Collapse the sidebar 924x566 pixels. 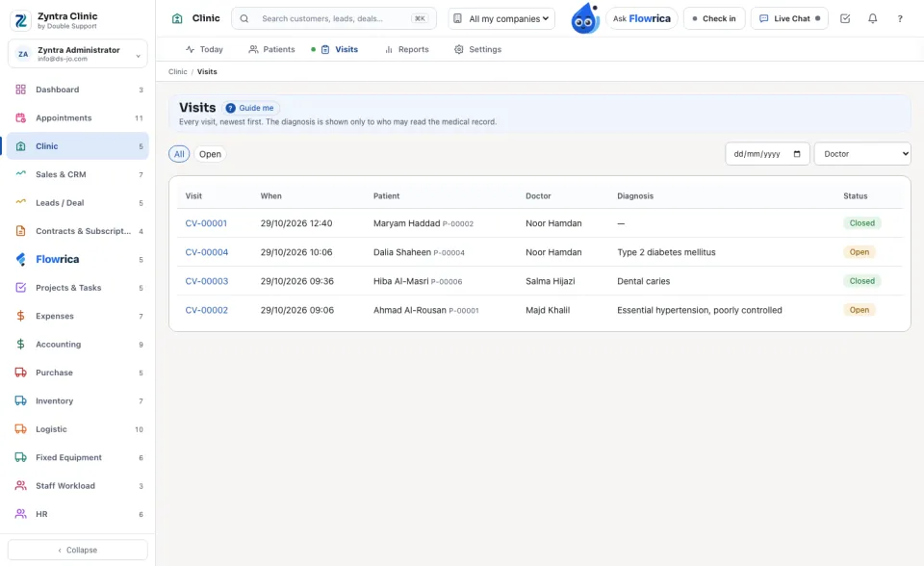78,550
